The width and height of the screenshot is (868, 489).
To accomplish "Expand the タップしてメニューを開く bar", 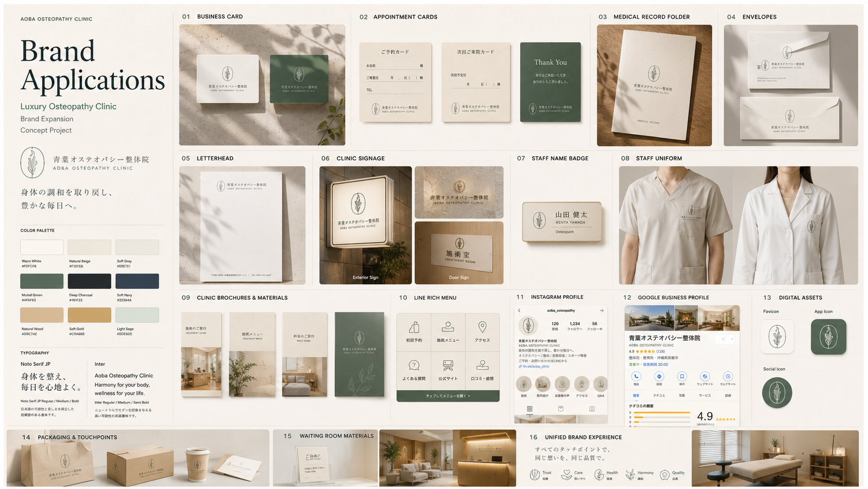I will click(x=448, y=396).
